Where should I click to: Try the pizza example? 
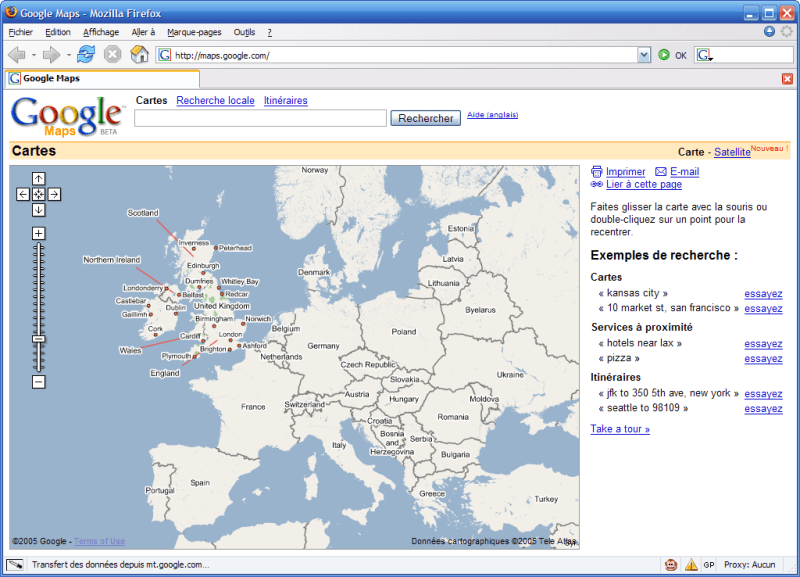(763, 359)
